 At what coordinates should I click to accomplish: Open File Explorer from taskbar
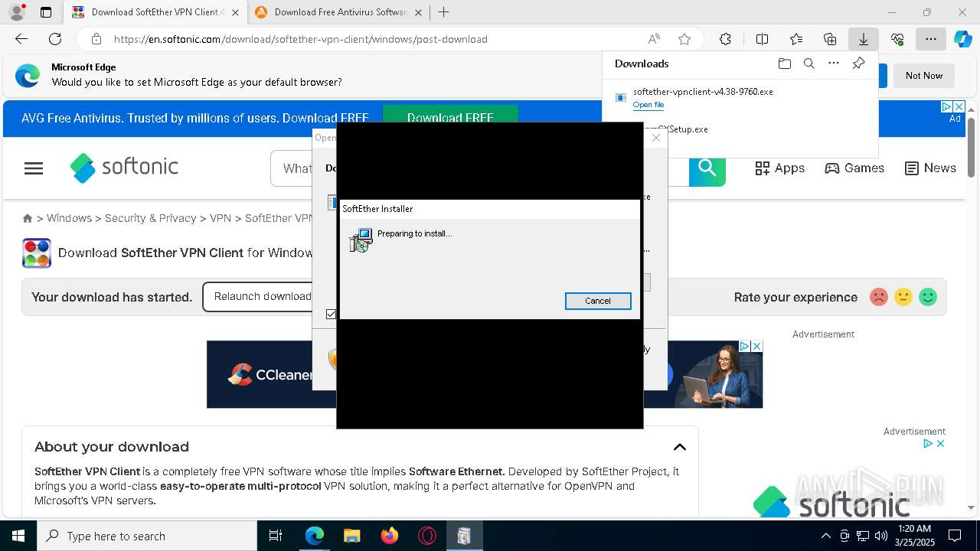[x=351, y=536]
